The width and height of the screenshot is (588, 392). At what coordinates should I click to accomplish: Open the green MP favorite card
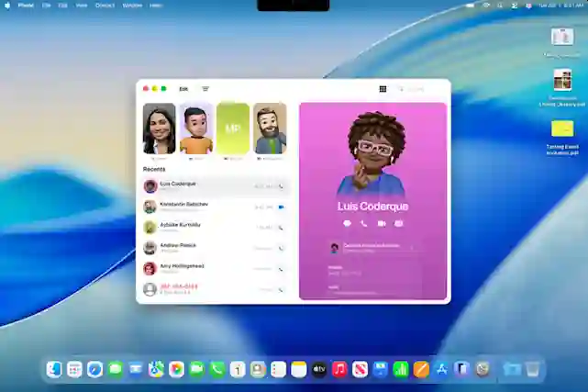coord(233,129)
